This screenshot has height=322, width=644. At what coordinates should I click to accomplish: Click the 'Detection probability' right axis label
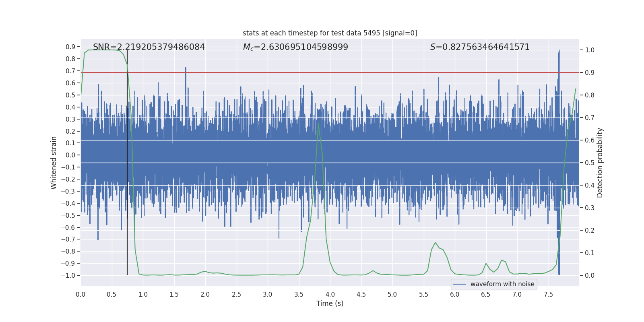click(600, 163)
